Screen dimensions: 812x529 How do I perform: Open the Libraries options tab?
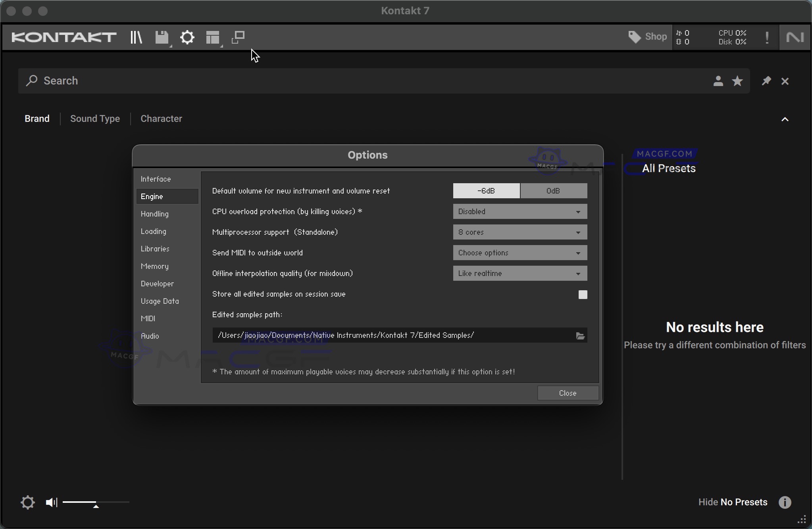point(155,249)
